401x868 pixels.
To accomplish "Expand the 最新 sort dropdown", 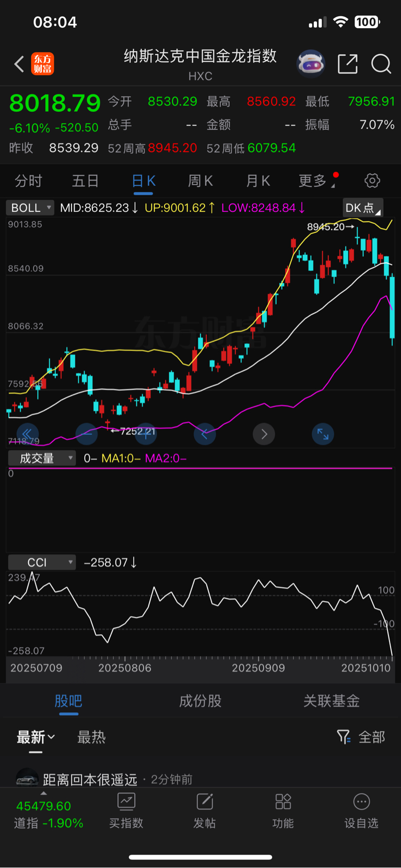I will 36,737.
